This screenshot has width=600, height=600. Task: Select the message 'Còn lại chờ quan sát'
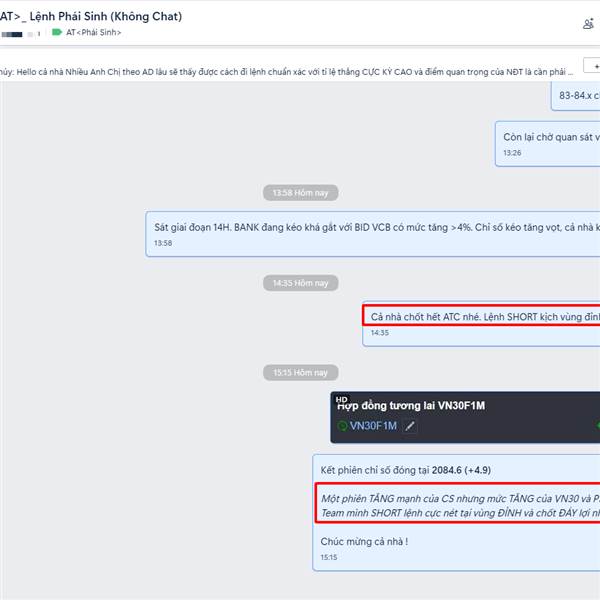tap(547, 144)
